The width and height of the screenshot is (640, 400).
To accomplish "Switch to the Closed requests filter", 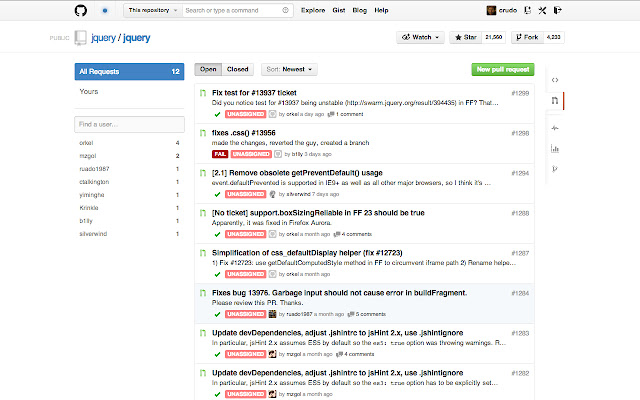I will point(238,70).
